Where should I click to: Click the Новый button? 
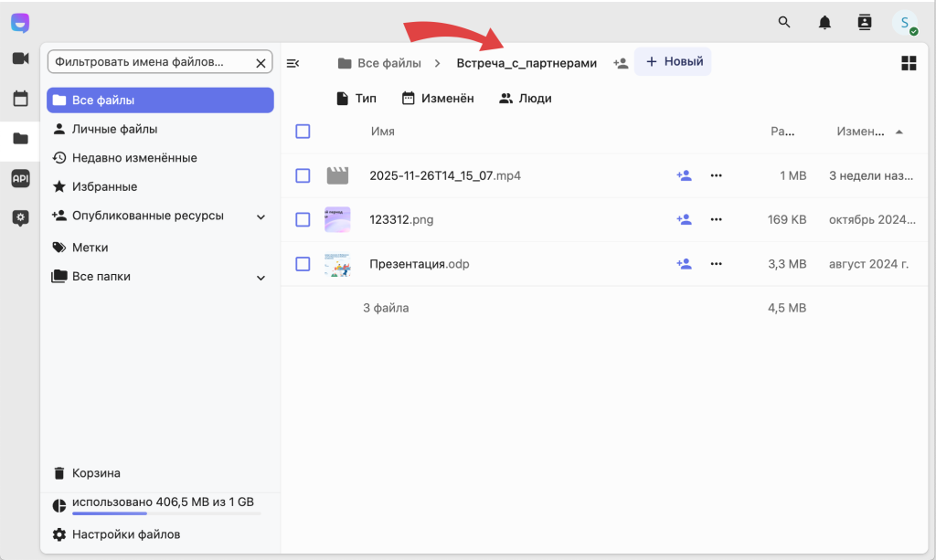click(x=674, y=62)
